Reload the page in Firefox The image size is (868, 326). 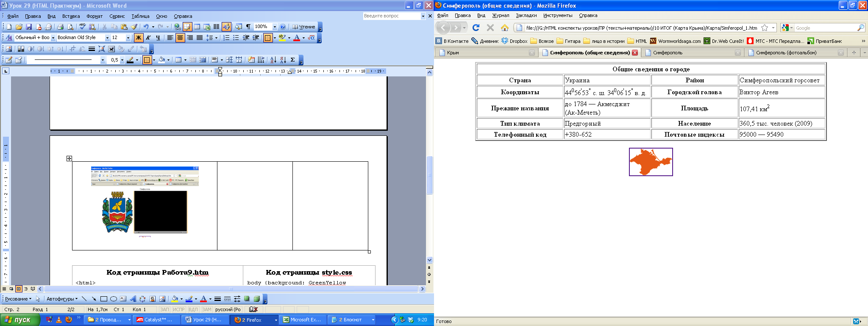click(x=476, y=28)
